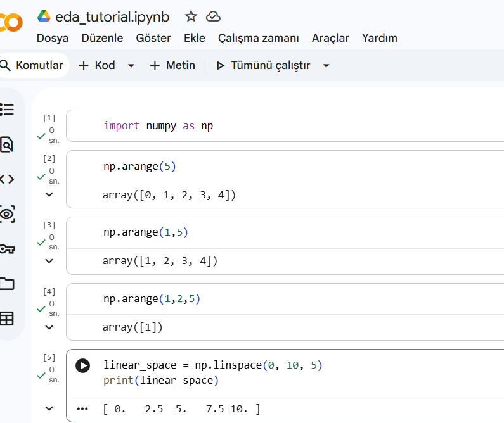Viewport: 504px width, 423px height.
Task: Open the Dosya menu
Action: pos(53,38)
